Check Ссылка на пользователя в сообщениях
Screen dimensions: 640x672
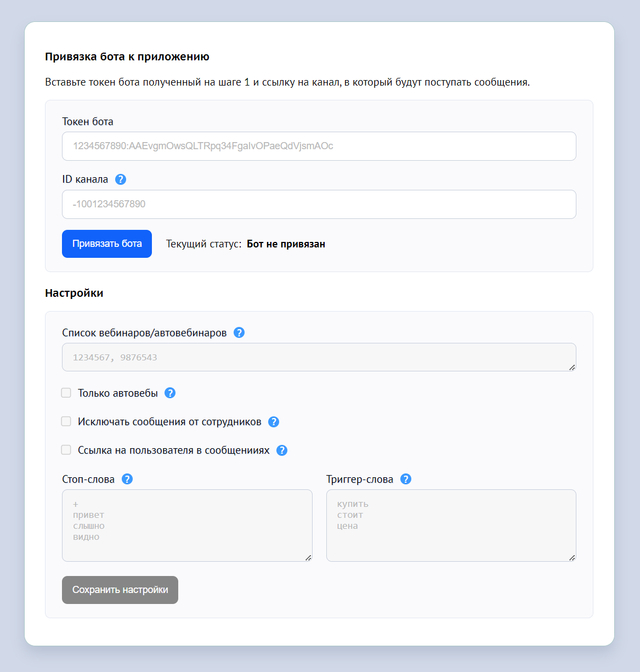[x=66, y=450]
